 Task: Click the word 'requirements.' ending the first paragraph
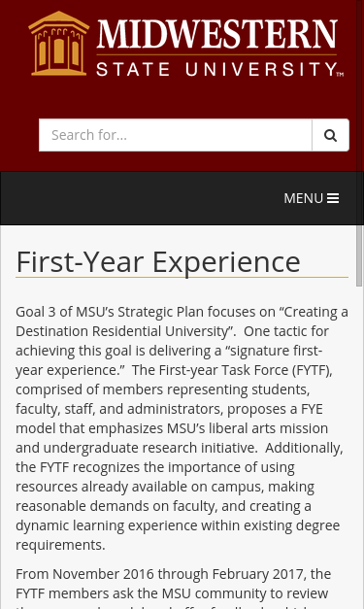(x=60, y=545)
